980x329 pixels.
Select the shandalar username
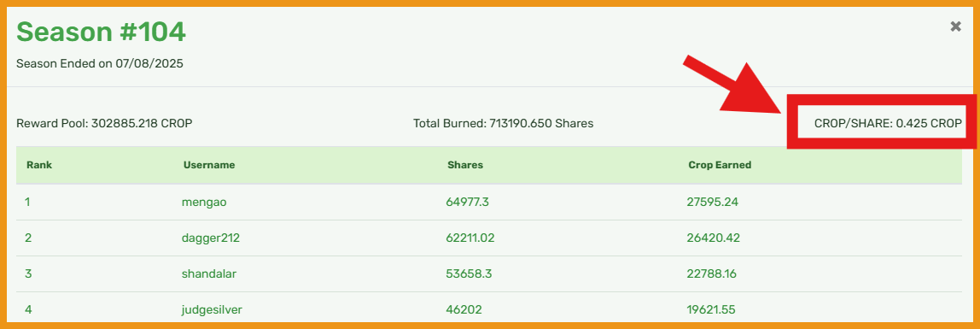click(x=209, y=274)
